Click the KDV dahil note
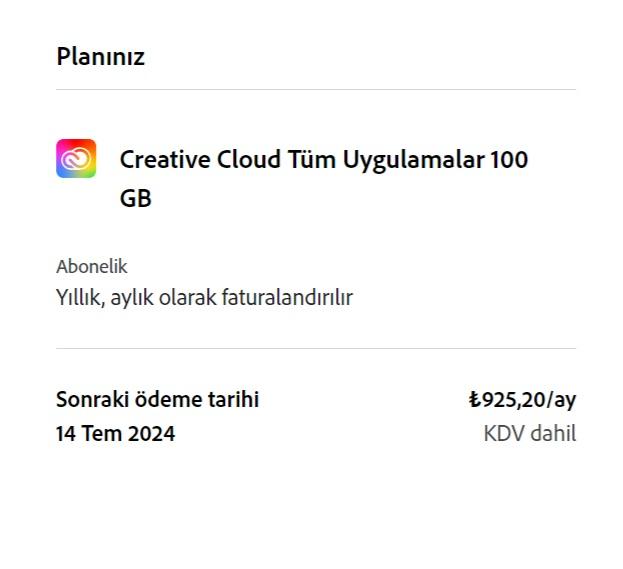Viewport: 623px width, 569px height. tap(530, 434)
